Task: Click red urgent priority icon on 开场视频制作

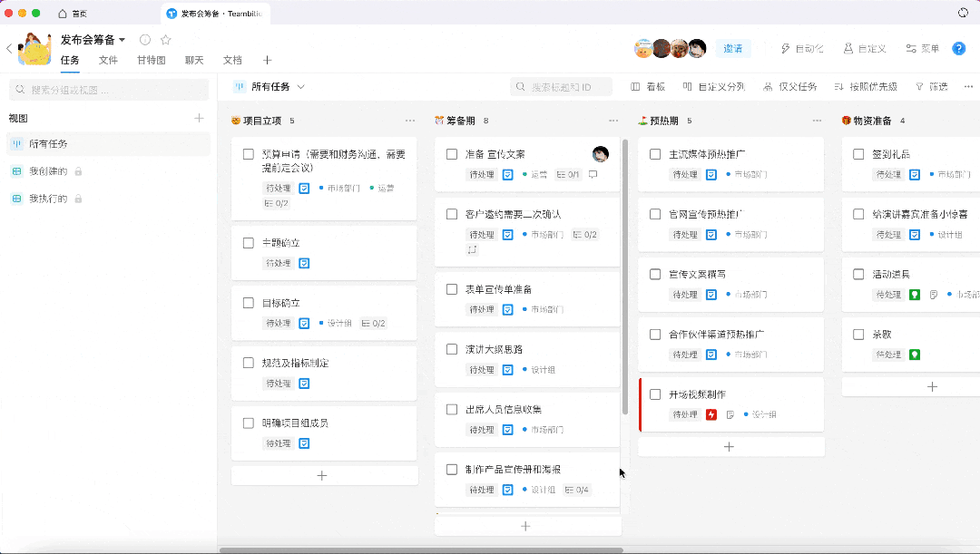Action: 711,414
